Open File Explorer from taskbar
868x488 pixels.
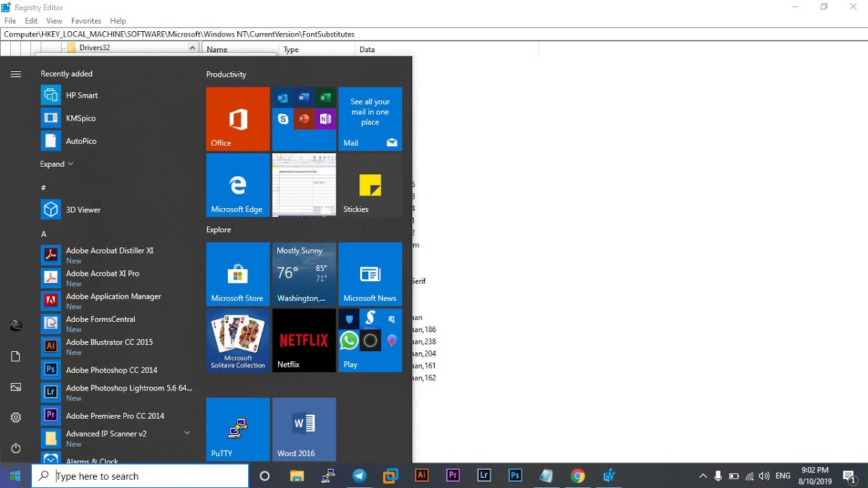coord(297,476)
